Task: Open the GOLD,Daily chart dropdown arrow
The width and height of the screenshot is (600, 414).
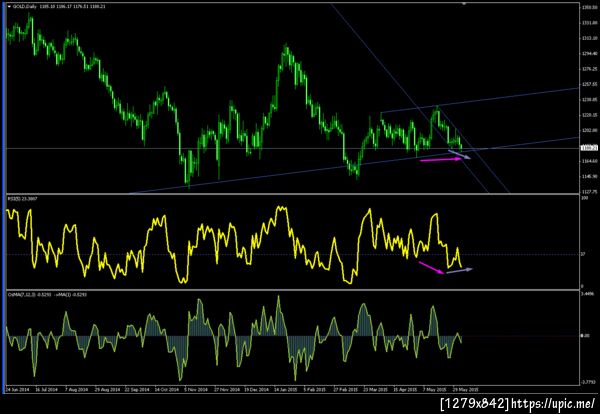Action: click(9, 7)
